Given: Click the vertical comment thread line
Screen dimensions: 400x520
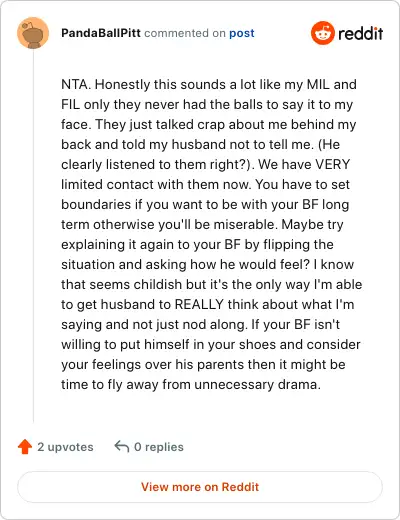Looking at the screenshot, I should tap(33, 236).
